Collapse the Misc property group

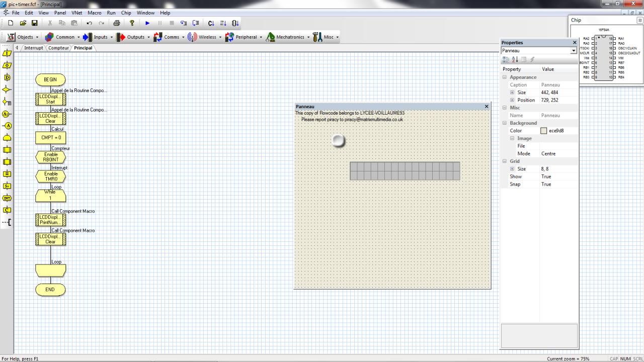(505, 108)
